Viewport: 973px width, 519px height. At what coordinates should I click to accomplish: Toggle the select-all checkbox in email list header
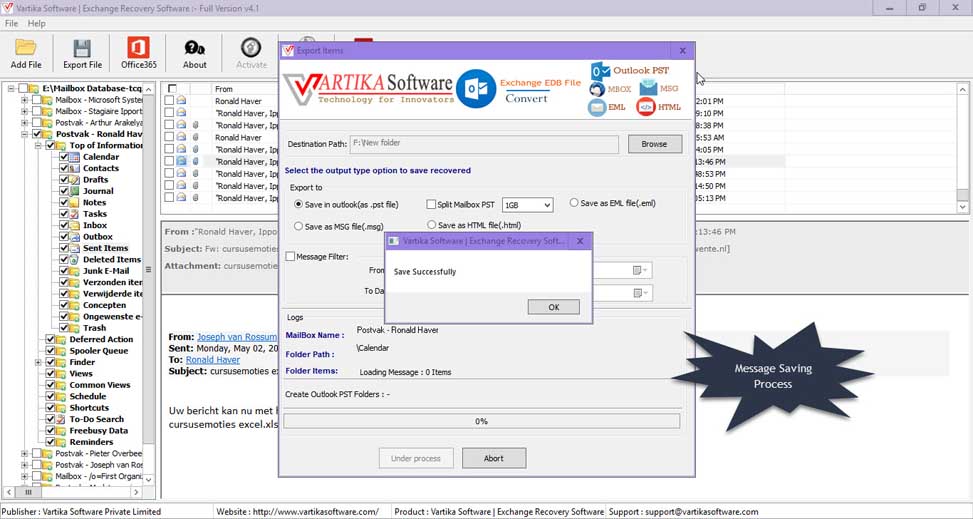coord(173,89)
